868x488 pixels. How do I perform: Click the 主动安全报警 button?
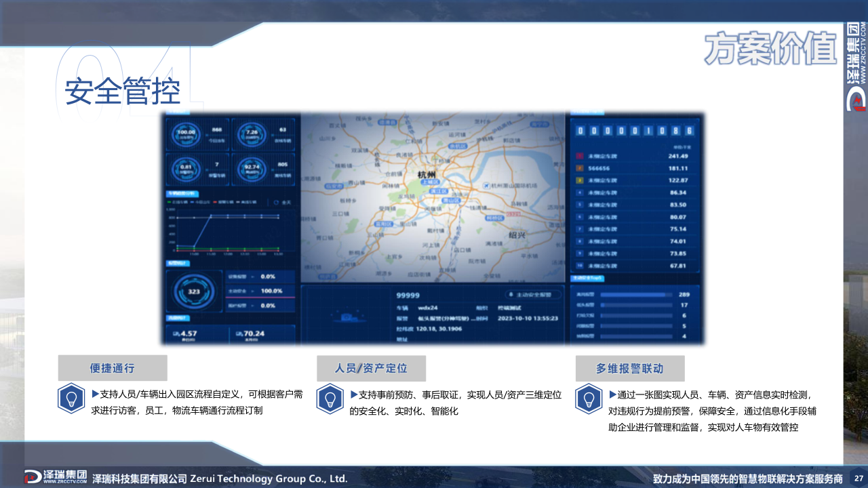[534, 295]
